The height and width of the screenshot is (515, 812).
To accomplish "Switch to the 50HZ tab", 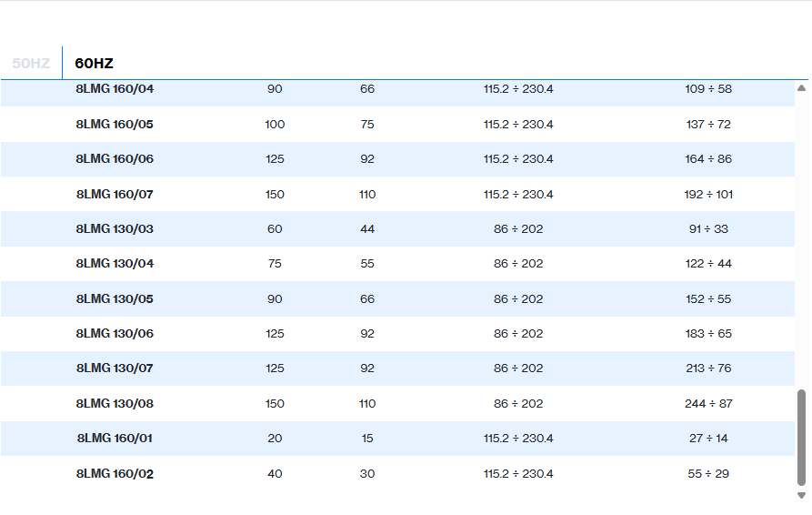I will (x=31, y=63).
